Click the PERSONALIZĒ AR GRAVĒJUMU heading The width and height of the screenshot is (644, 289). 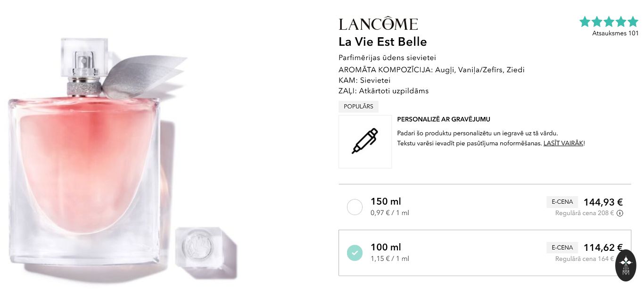(444, 120)
